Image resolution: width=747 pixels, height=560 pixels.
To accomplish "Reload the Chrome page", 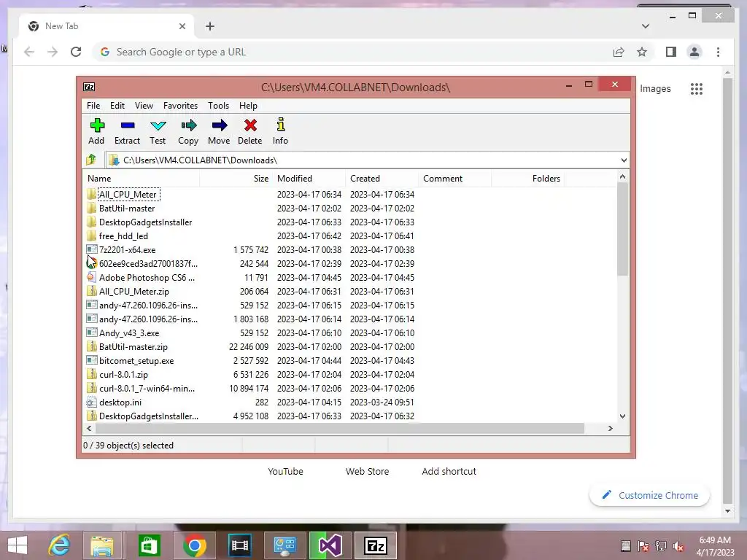I will (76, 52).
